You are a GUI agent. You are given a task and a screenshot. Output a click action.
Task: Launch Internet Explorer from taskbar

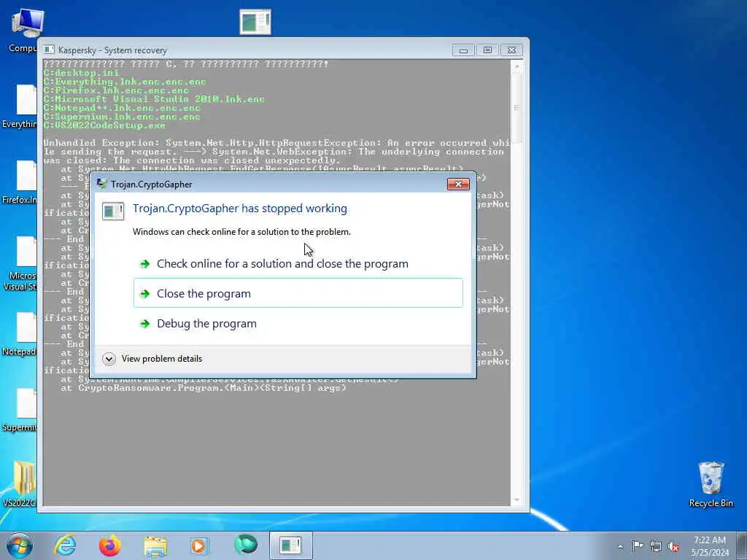pyautogui.click(x=65, y=545)
